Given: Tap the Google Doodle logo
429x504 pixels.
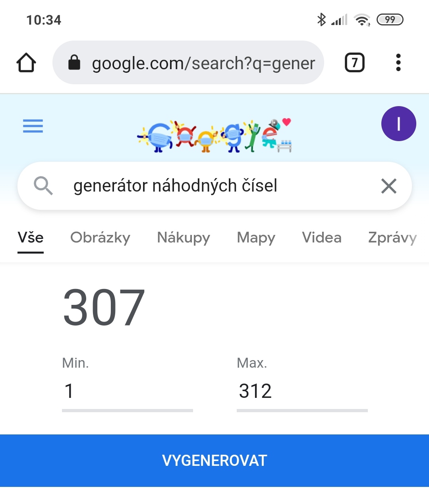Looking at the screenshot, I should pos(214,136).
